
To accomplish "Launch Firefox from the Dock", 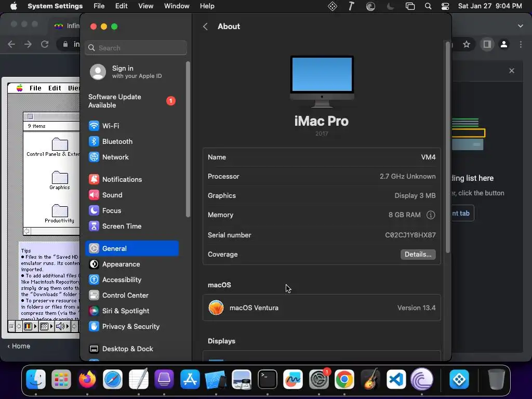I will (x=87, y=379).
